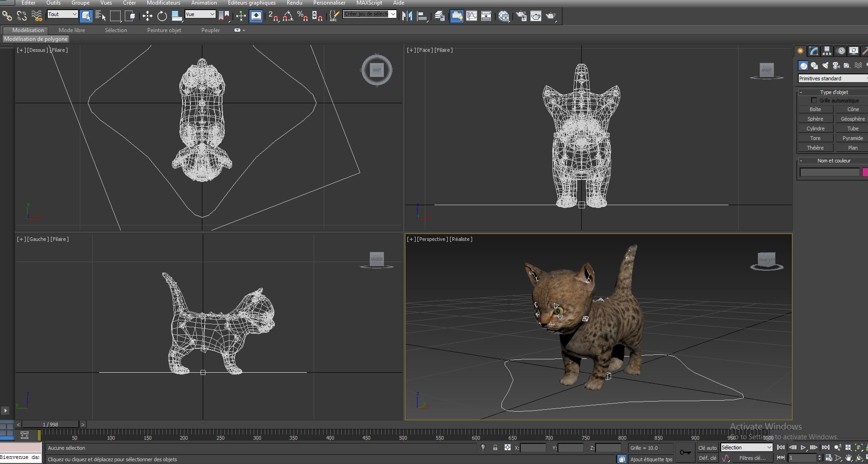Open Curve Editor icon
The image size is (868, 464).
[x=472, y=16]
